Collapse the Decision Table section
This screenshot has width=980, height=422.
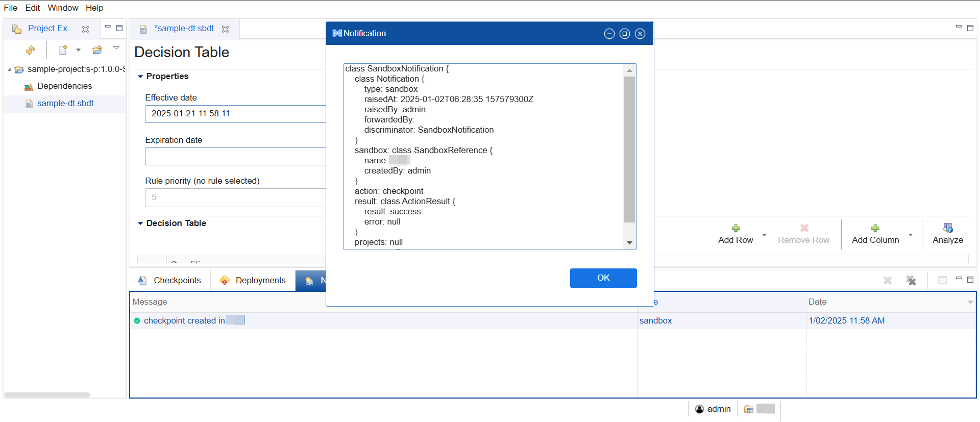[140, 224]
